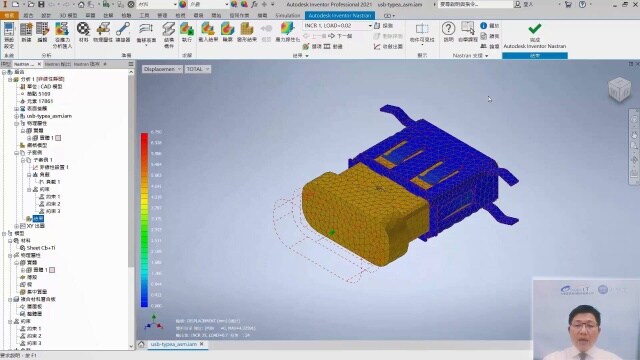Toggle color box beside solid 1 in model tree

(x=52, y=270)
